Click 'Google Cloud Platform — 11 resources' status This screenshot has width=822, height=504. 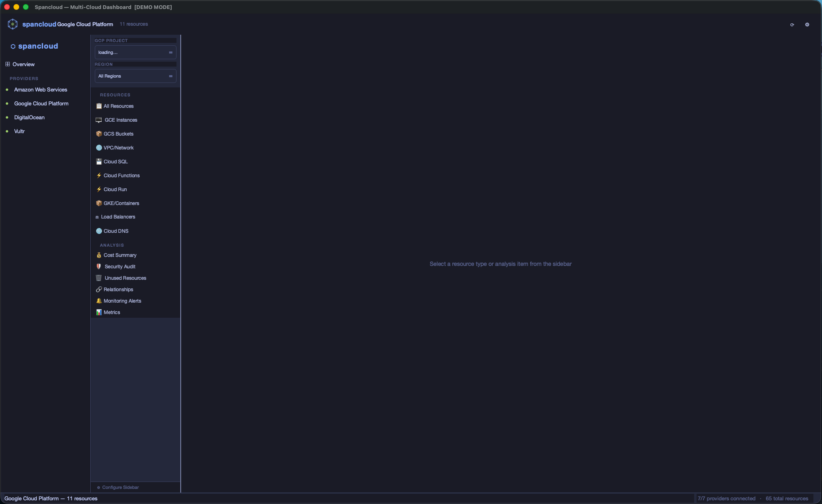click(x=51, y=499)
